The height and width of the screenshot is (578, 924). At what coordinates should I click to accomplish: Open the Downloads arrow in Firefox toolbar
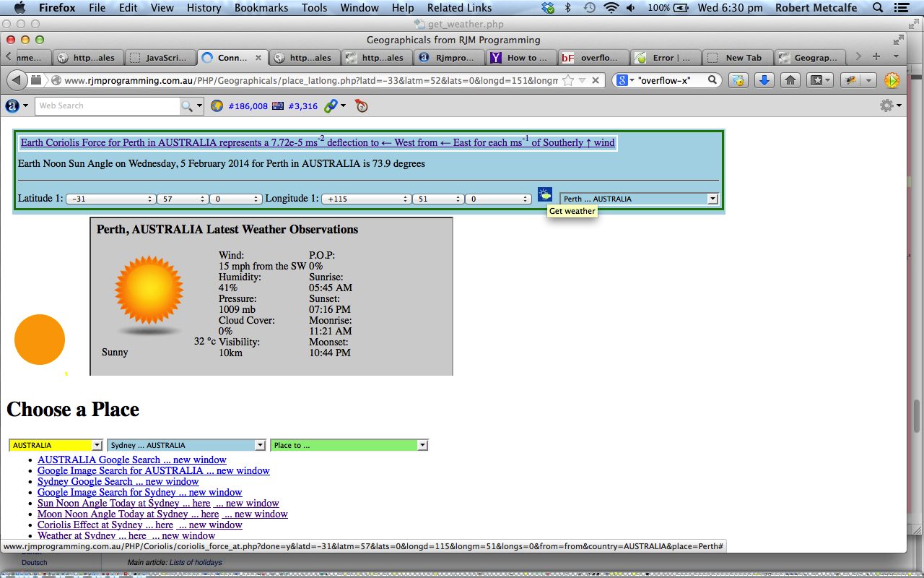tap(764, 80)
